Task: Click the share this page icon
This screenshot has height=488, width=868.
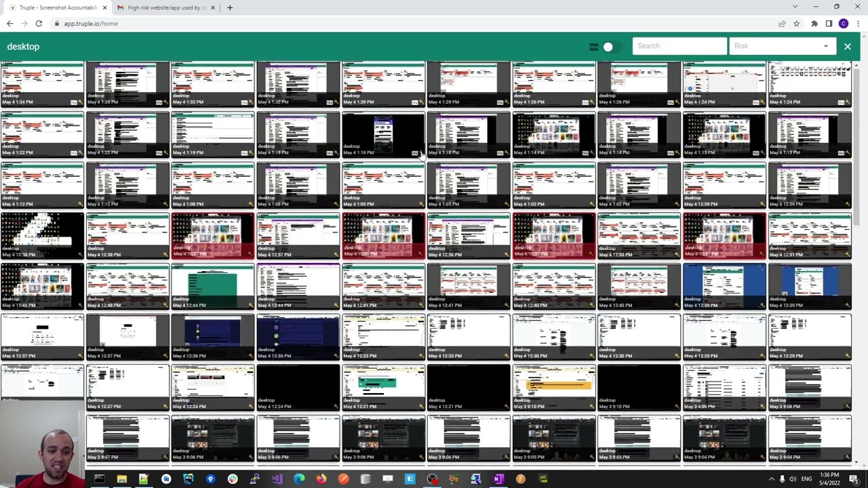Action: click(782, 24)
